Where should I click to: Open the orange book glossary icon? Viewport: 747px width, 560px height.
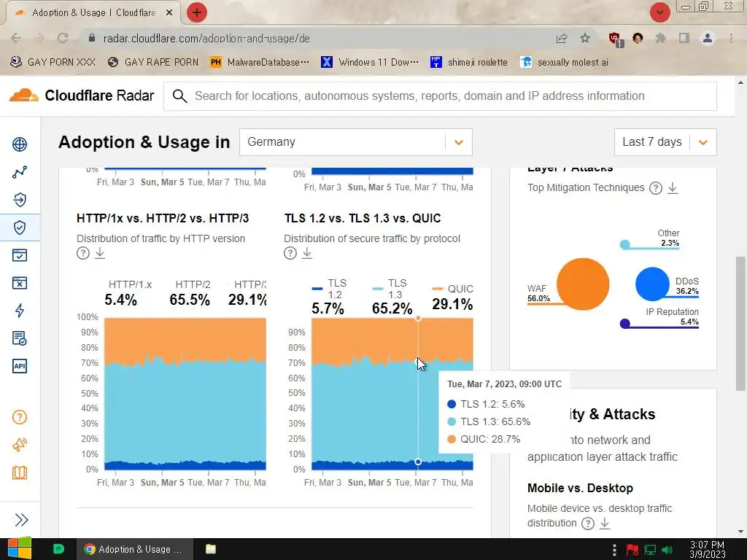20,472
